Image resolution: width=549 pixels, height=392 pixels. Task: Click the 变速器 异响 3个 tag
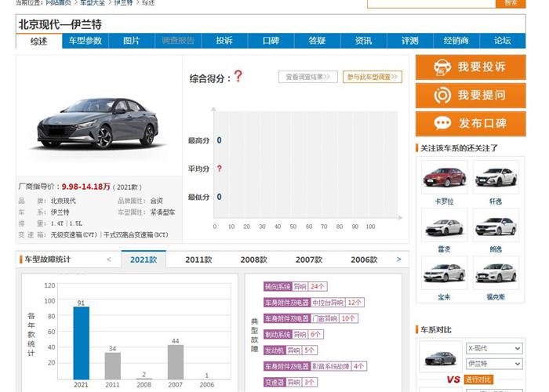point(291,383)
